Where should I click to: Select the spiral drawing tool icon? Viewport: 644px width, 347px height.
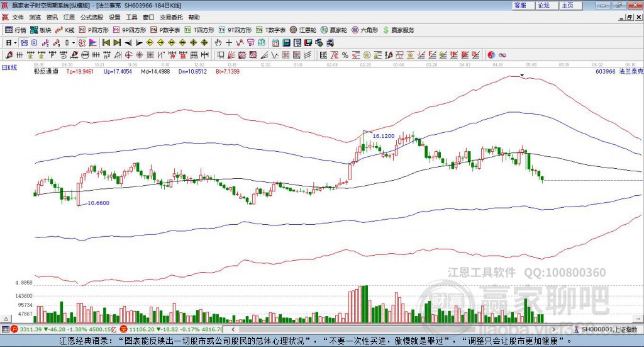[x=64, y=55]
